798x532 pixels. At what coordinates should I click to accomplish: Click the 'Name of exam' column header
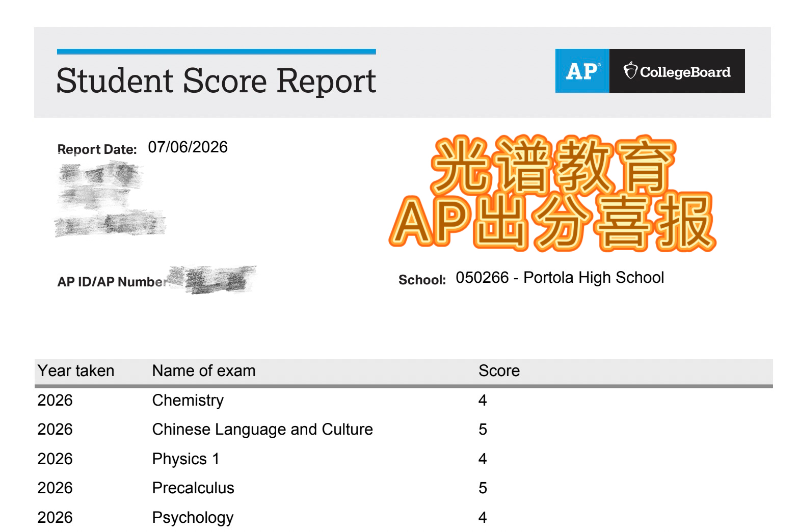coord(204,371)
